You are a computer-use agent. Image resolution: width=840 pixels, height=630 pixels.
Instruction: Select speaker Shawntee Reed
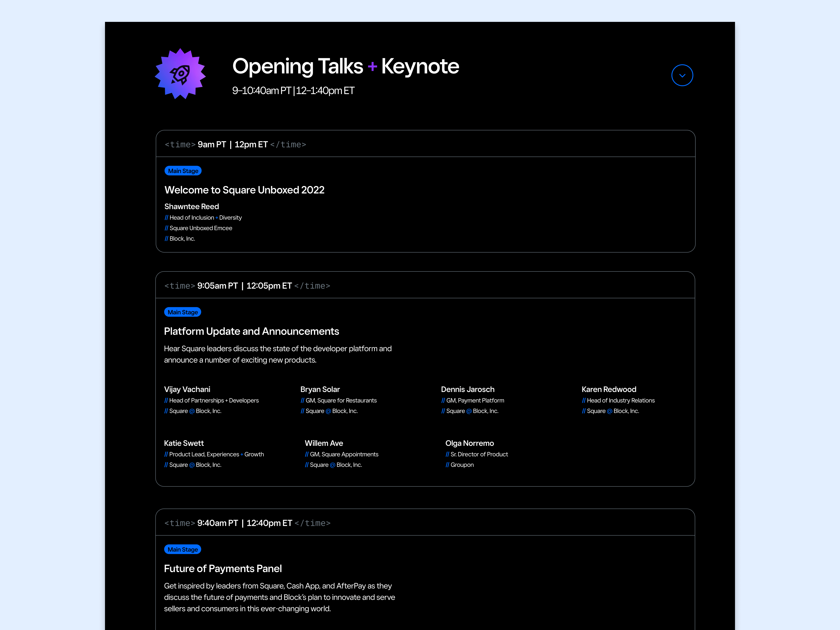coord(192,206)
